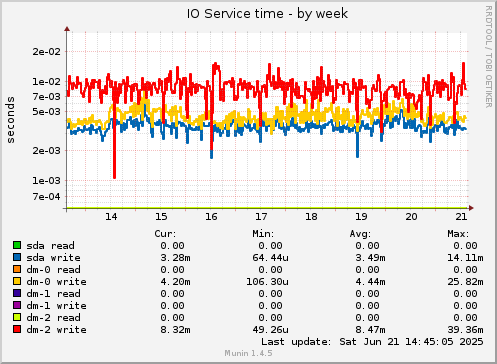Screen dimensions: 497x364
Task: Click the 'dm-0 read' legend label
Action: pos(53,270)
